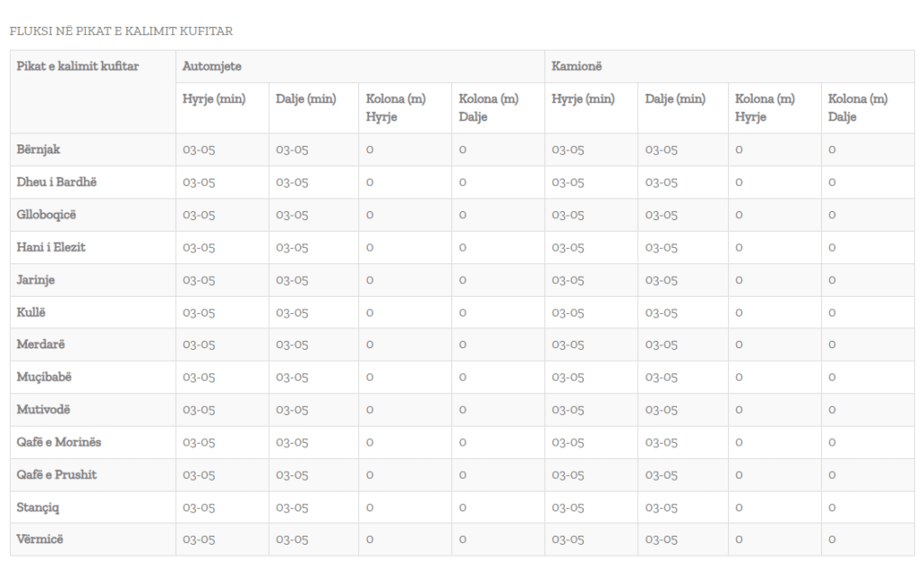Click the Kullë border crossing name
924x561 pixels.
coord(33,312)
